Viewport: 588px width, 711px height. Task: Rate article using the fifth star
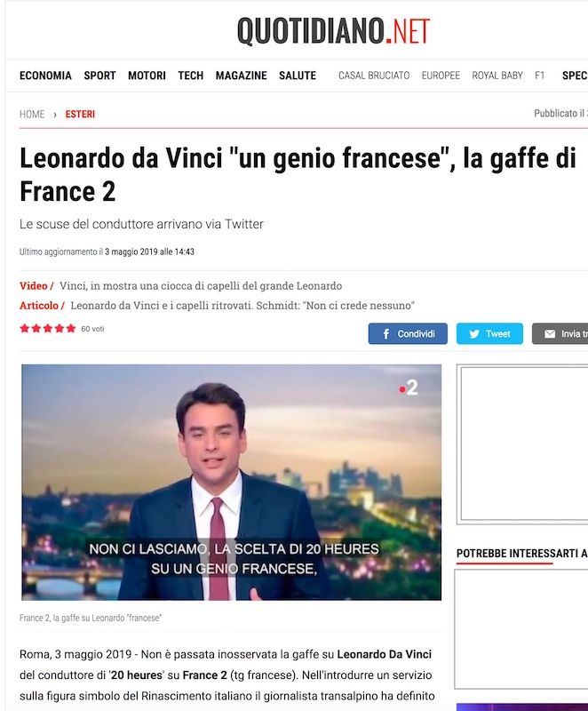(71, 328)
